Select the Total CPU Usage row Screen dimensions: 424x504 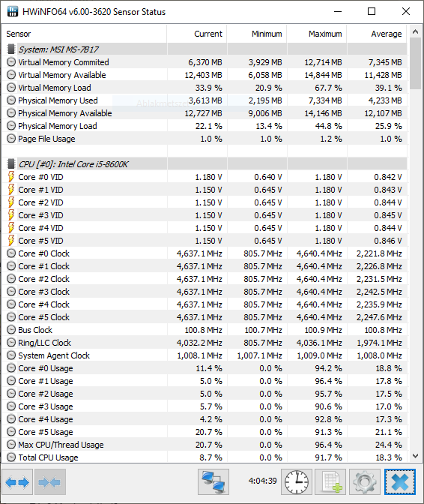[205, 457]
